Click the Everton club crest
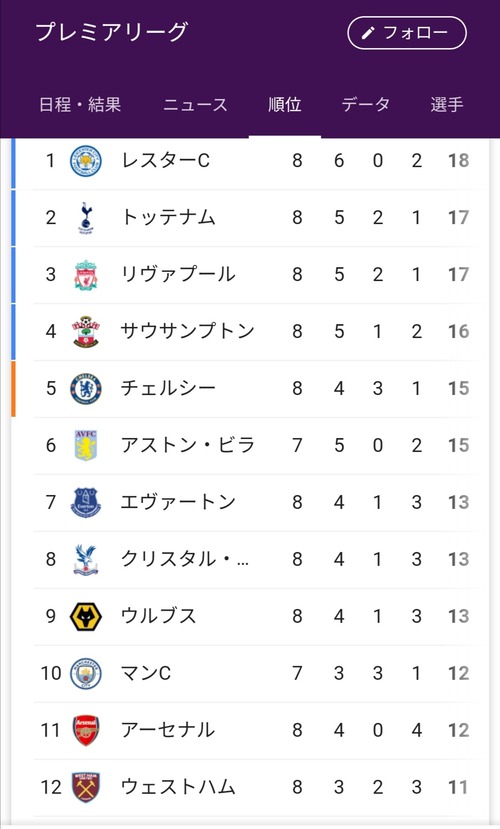 tap(86, 502)
